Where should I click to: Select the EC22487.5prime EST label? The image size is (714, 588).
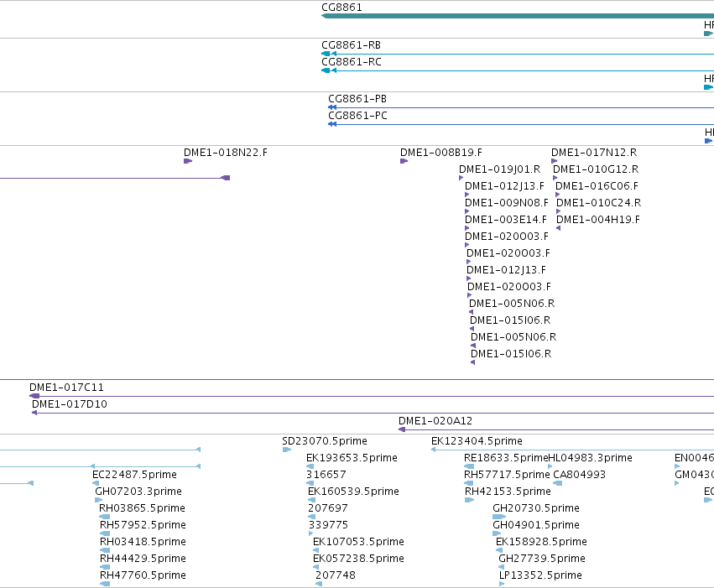coord(134,475)
